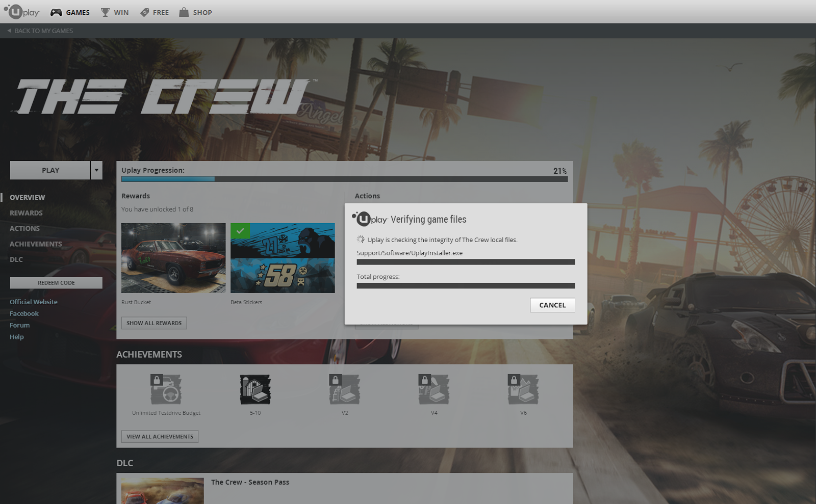This screenshot has height=504, width=816.
Task: Click the UplayInstaller.exe file progress bar
Action: [x=466, y=262]
